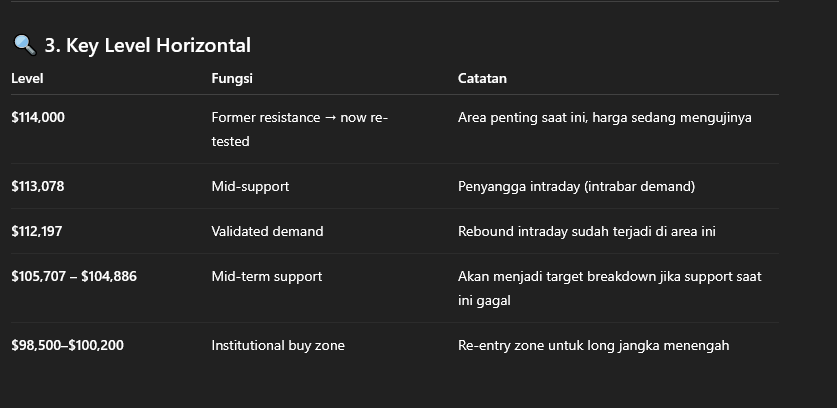Click note 'Re-entry zone untuk long'
The width and height of the screenshot is (837, 408).
coord(537,346)
